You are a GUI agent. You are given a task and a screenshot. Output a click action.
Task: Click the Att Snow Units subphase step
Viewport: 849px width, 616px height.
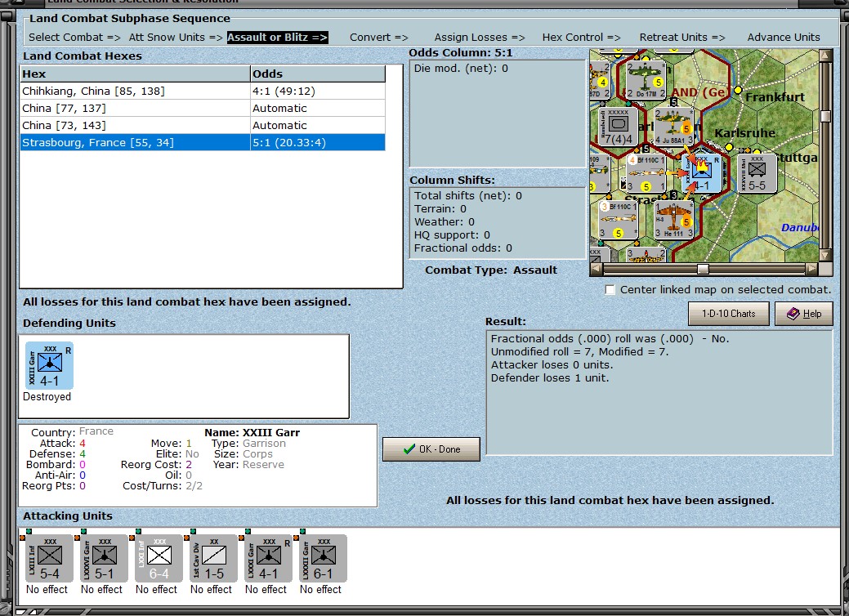[x=176, y=38]
